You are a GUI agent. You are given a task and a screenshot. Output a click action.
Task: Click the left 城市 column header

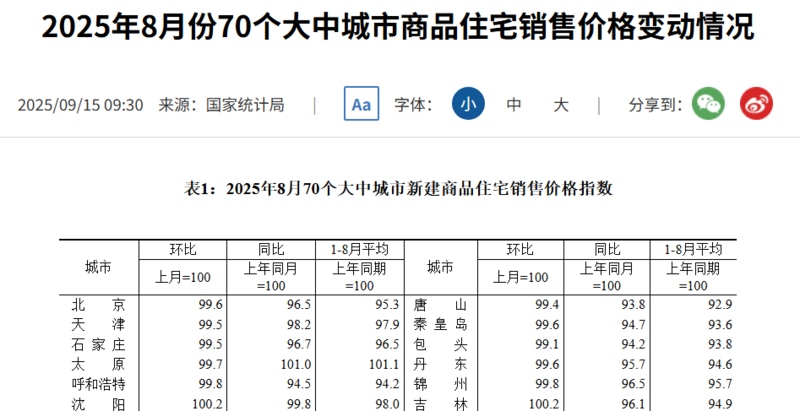click(98, 267)
